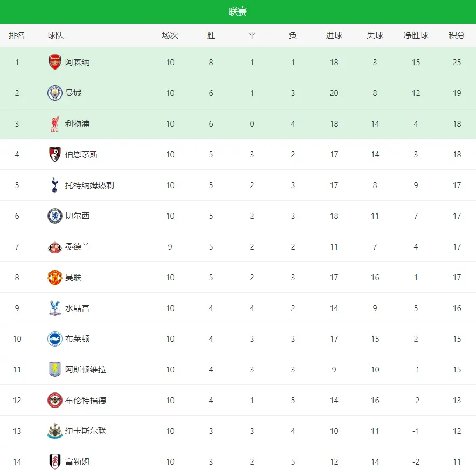
Task: Open the 布伦特福德 team name link
Action: click(86, 401)
